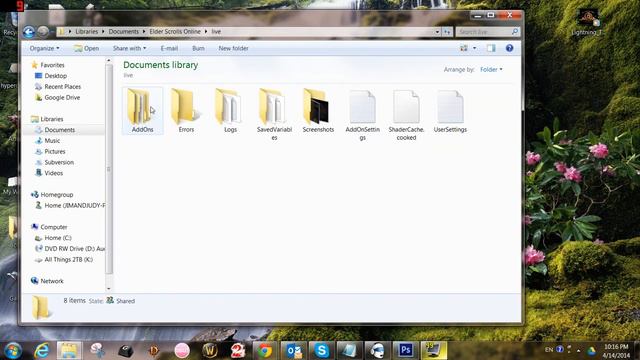Image resolution: width=640 pixels, height=360 pixels.
Task: Click the taskbar clock showing 10:16 PM
Action: (x=617, y=351)
